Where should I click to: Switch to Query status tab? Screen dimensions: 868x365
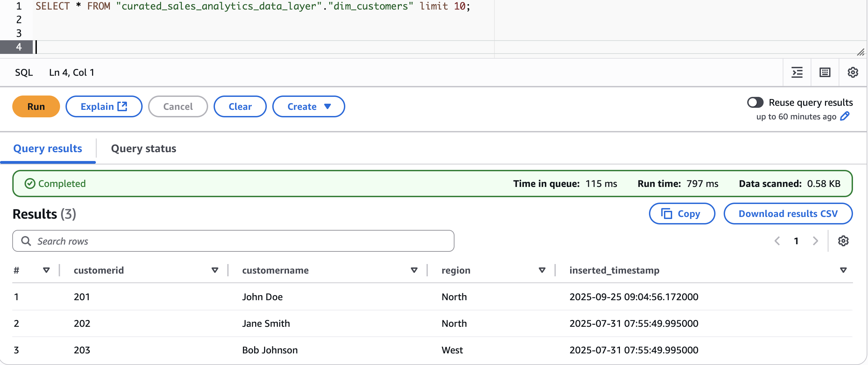point(144,148)
